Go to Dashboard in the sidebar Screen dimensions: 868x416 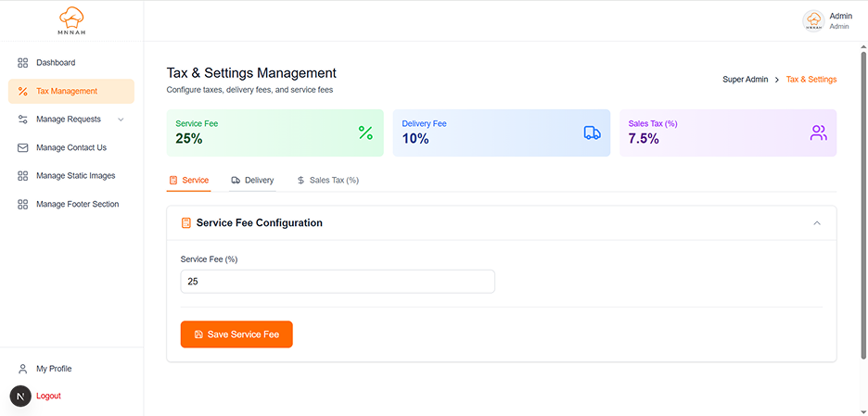pos(56,63)
